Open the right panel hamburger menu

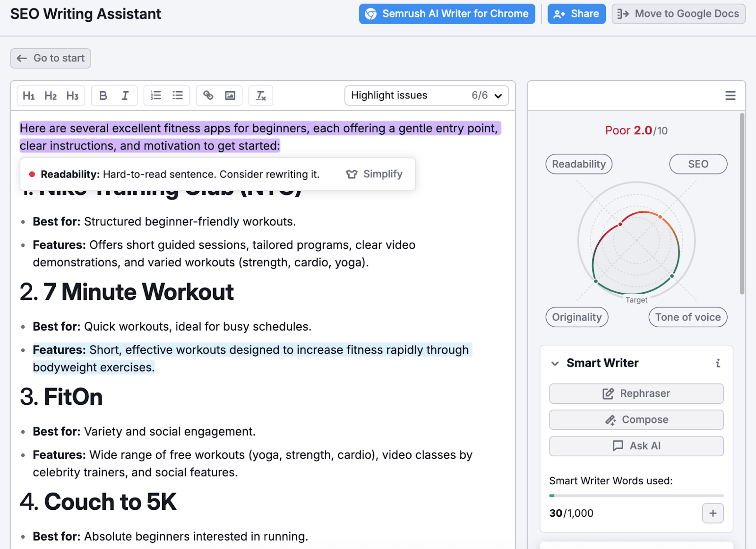coord(730,95)
